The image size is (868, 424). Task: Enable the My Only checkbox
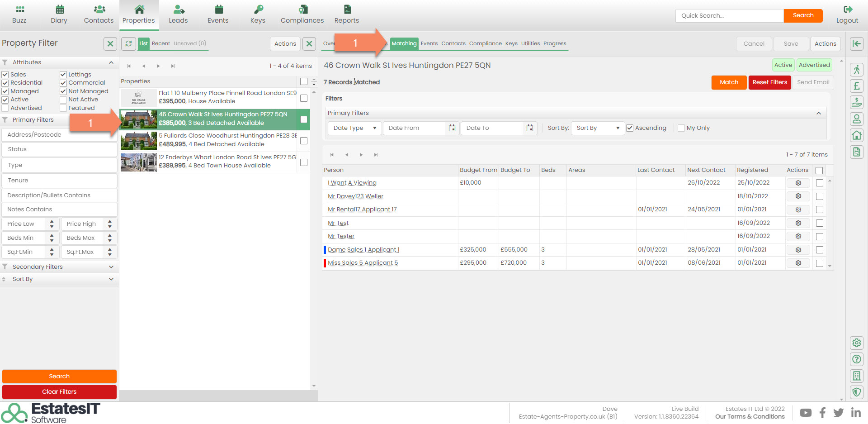coord(681,128)
